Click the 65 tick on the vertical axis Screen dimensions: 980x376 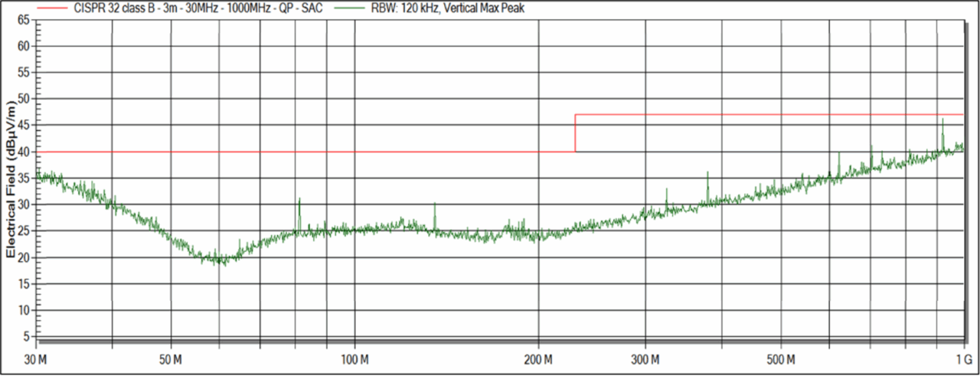(24, 20)
